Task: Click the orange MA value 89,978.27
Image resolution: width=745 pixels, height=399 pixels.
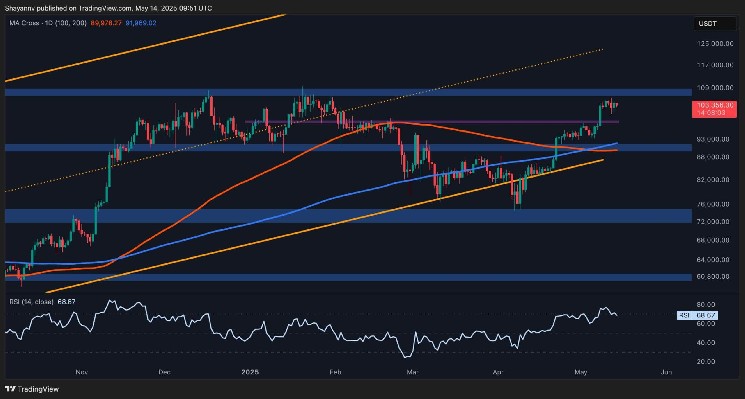Action: 105,23
